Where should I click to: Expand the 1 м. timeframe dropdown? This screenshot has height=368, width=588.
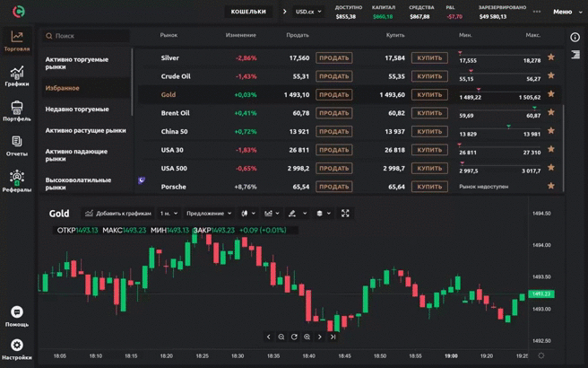click(x=168, y=214)
